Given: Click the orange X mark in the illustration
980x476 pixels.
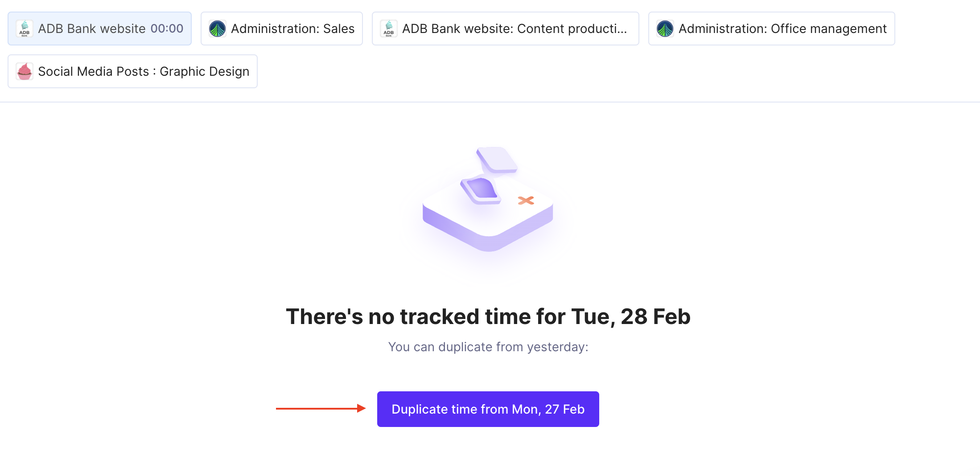Looking at the screenshot, I should 526,201.
